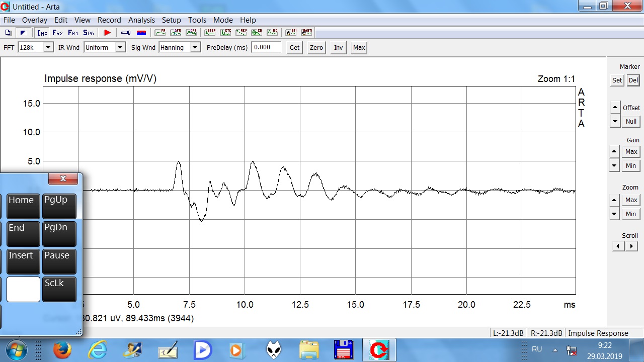This screenshot has height=362, width=644.
Task: Open the IR Wnd dropdown showing Uniform
Action: 104,47
